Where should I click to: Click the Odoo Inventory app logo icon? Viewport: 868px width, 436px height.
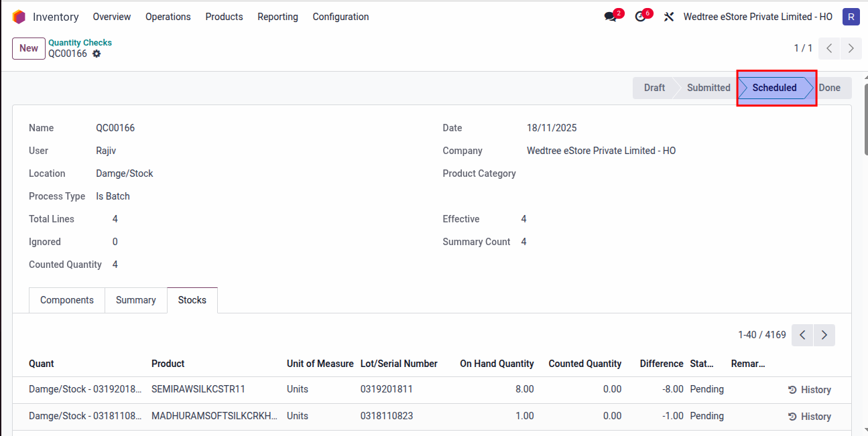(x=19, y=17)
